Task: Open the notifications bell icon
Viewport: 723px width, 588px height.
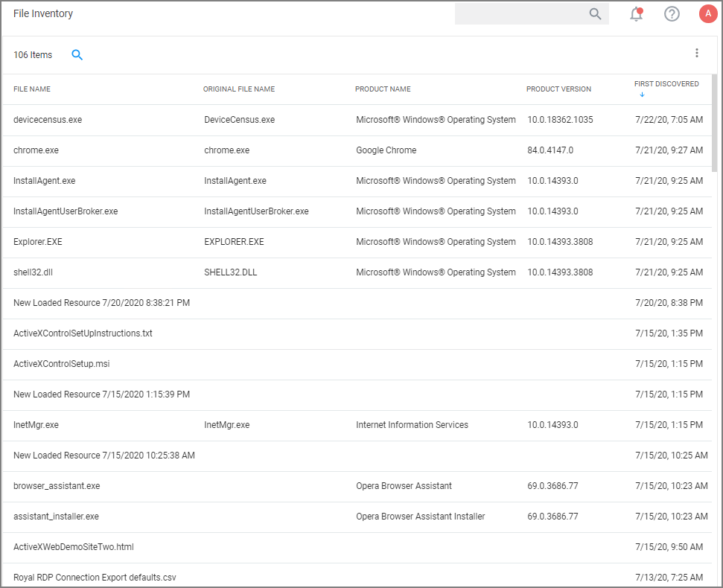Action: (x=636, y=14)
